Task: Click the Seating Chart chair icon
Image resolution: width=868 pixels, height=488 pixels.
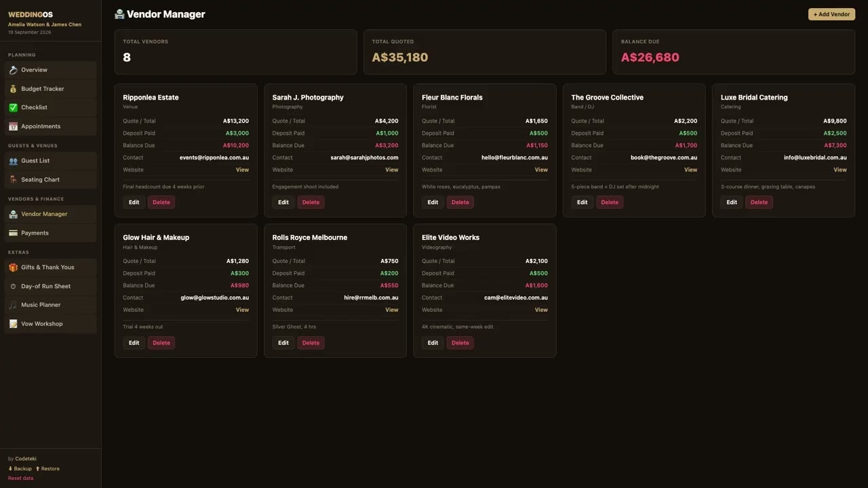Action: (x=13, y=180)
